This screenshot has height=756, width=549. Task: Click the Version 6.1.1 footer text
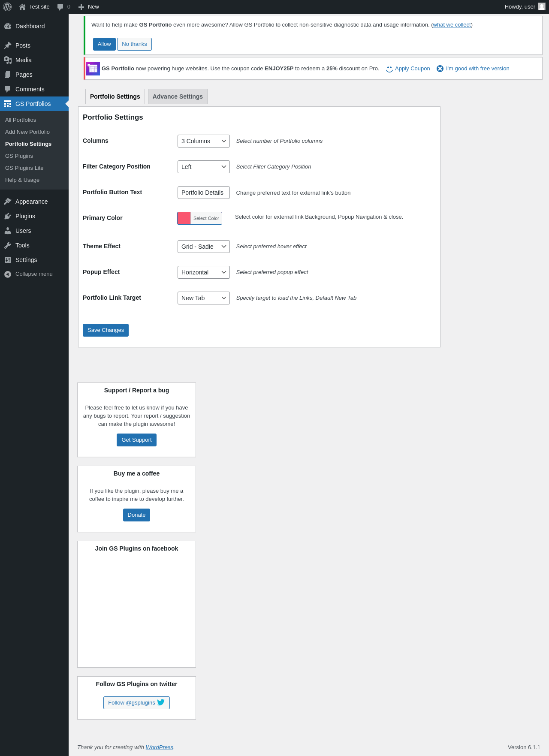click(524, 747)
